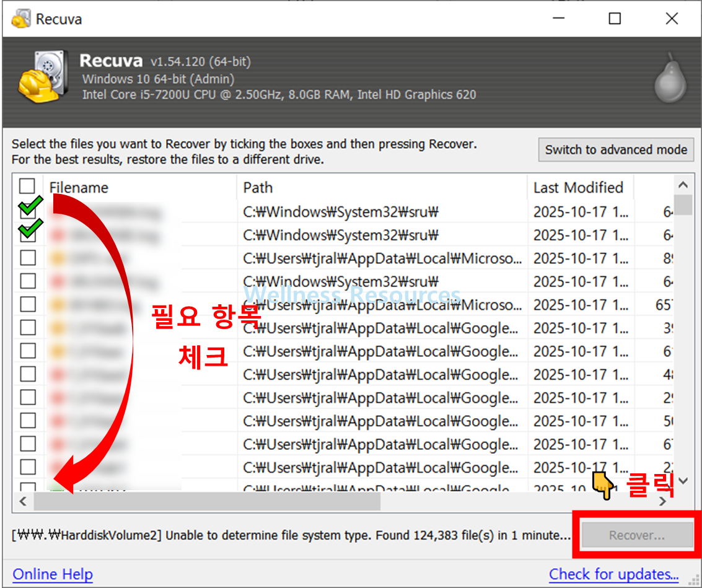
Task: Open the Online Help link
Action: (53, 574)
